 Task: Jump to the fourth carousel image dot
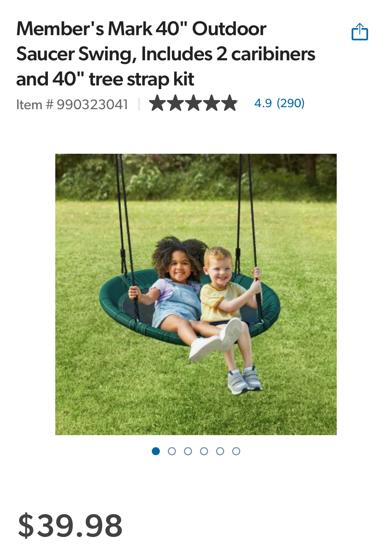(x=204, y=451)
